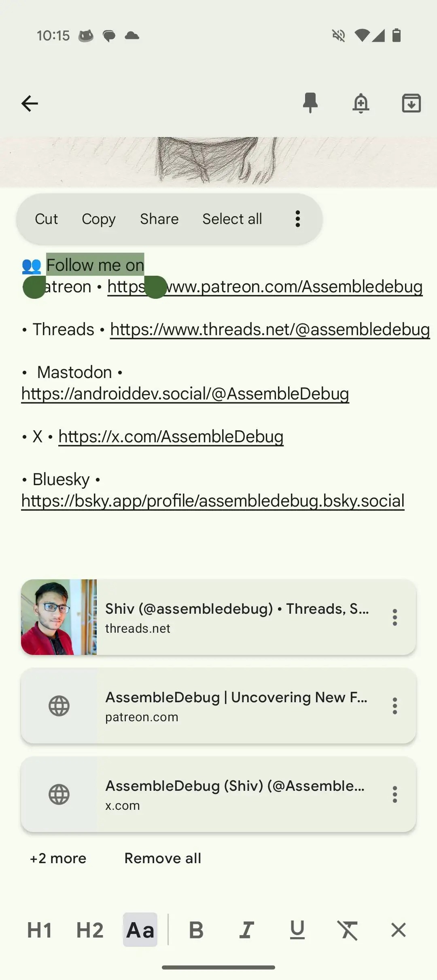437x980 pixels.
Task: Open options for x.com link preview
Action: point(395,794)
